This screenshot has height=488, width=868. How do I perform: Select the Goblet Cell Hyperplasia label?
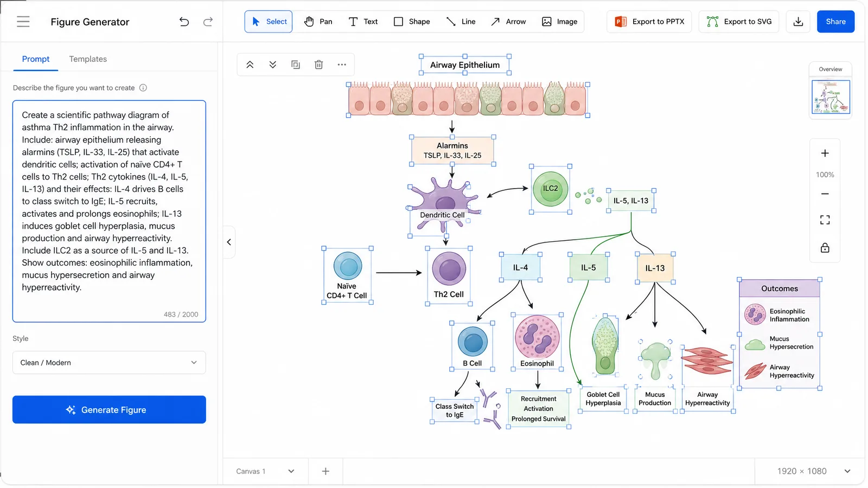click(x=603, y=399)
